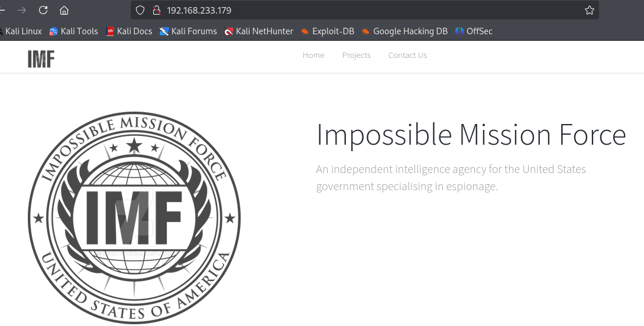Go to the browser home page
This screenshot has height=326, width=644.
(x=64, y=10)
